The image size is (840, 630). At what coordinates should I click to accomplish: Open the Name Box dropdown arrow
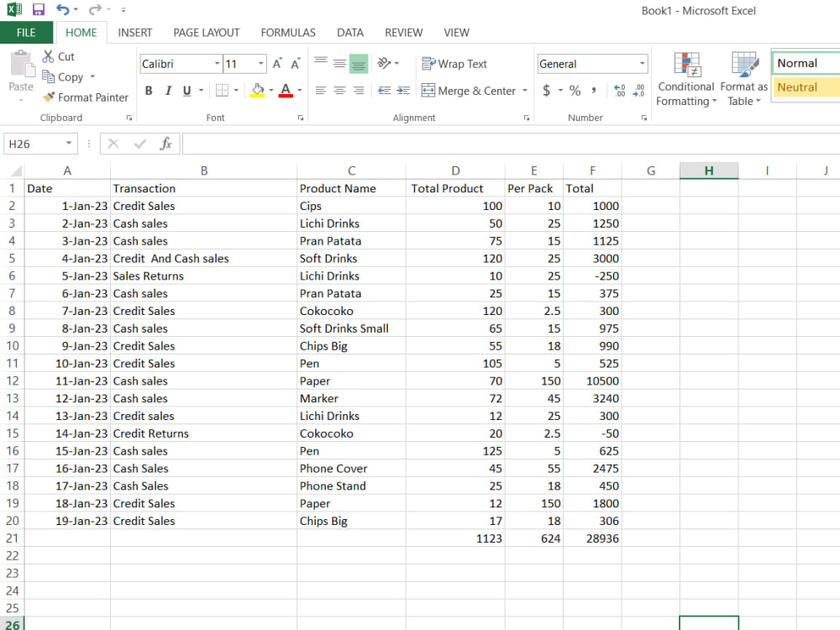[x=69, y=143]
